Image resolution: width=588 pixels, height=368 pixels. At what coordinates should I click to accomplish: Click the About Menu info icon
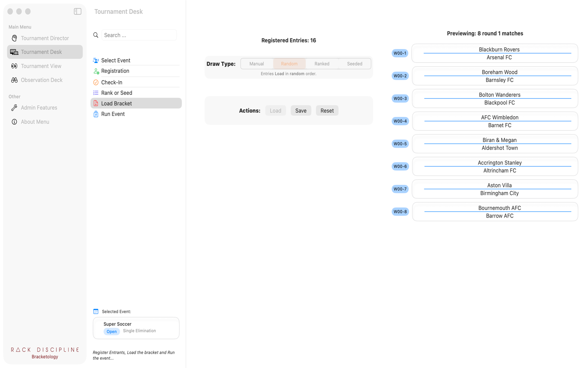14,122
